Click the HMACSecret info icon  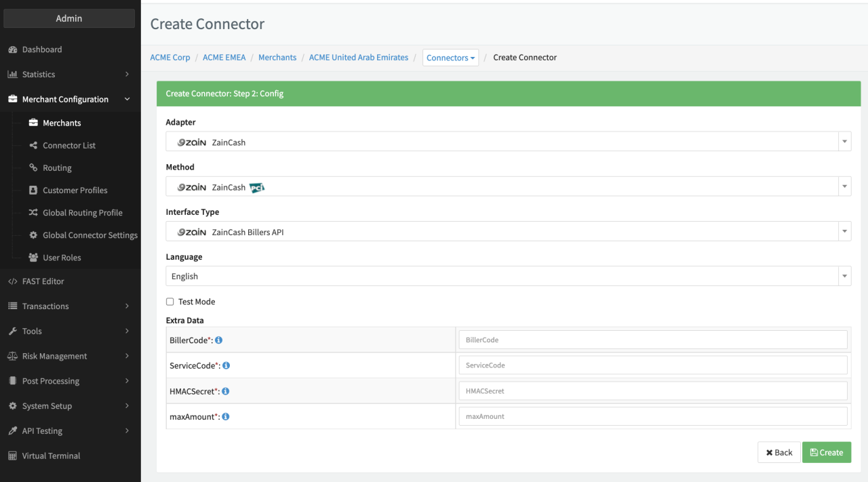(226, 391)
